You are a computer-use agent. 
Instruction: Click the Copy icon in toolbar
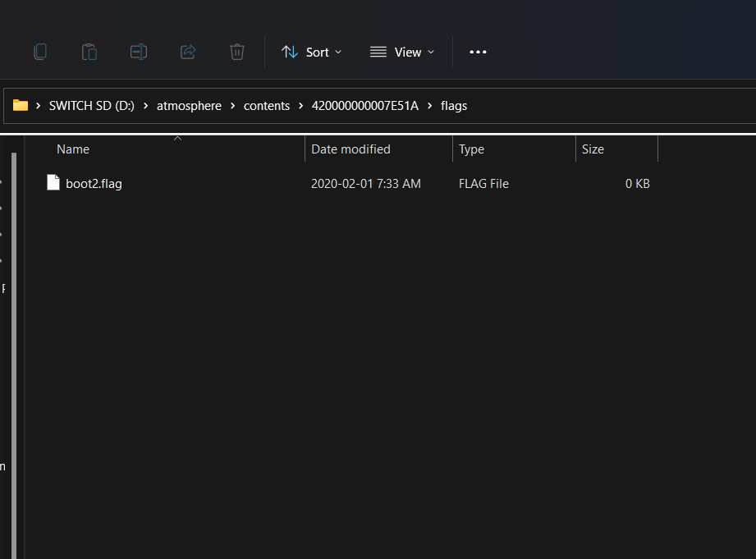coord(40,52)
